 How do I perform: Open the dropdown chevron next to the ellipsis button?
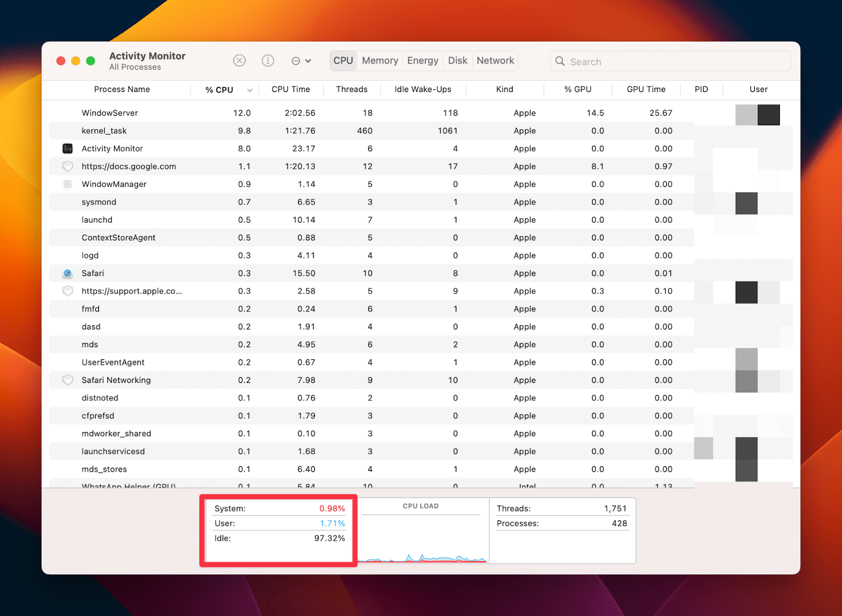point(308,60)
